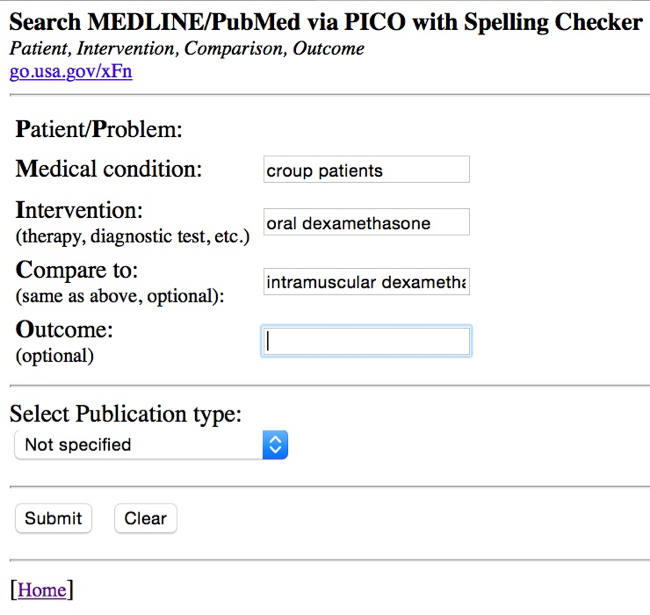Viewport: 650px width, 615px height.
Task: Click the Medical condition field containing croup patients
Action: coord(366,170)
